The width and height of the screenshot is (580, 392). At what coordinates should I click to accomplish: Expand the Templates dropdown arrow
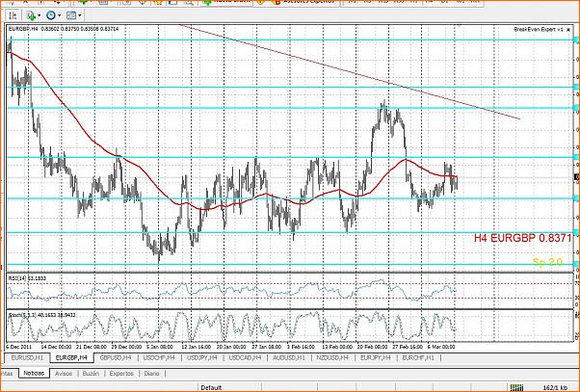click(x=80, y=15)
